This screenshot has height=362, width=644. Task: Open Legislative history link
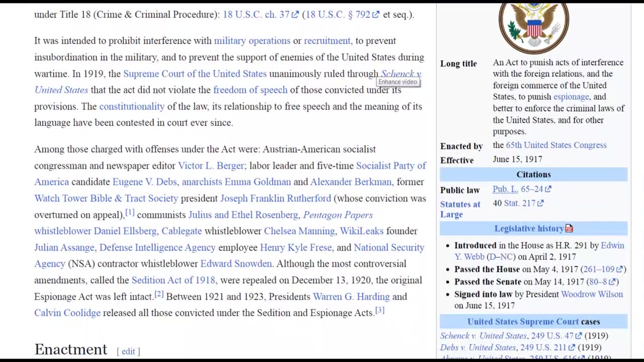point(529,229)
